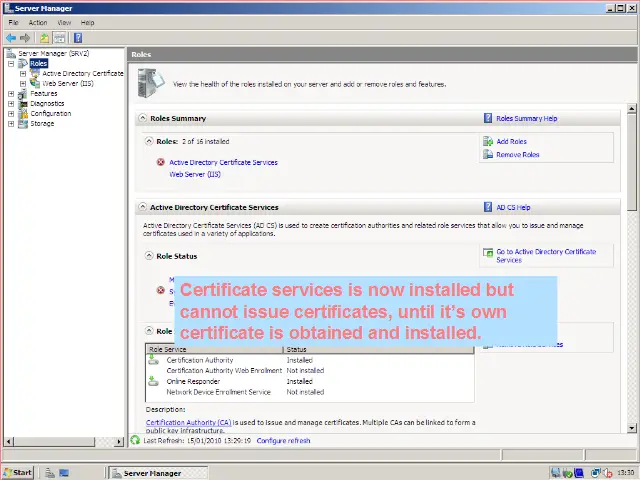The width and height of the screenshot is (640, 480).
Task: Expand the Features tree node
Action: (11, 93)
